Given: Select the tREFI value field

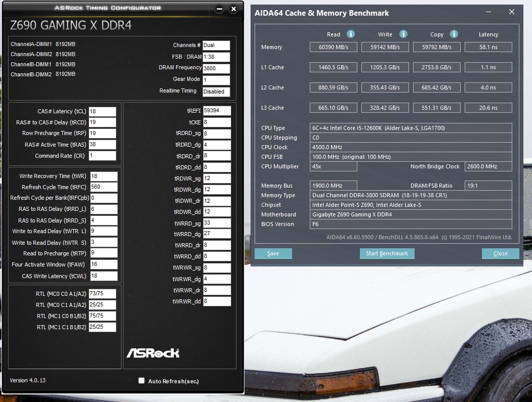Looking at the screenshot, I should coord(217,111).
